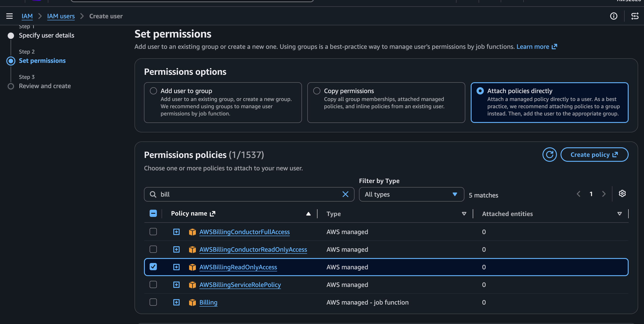Check the AWSBillingConductorReadOnlyAccess checkbox
644x324 pixels.
[153, 249]
